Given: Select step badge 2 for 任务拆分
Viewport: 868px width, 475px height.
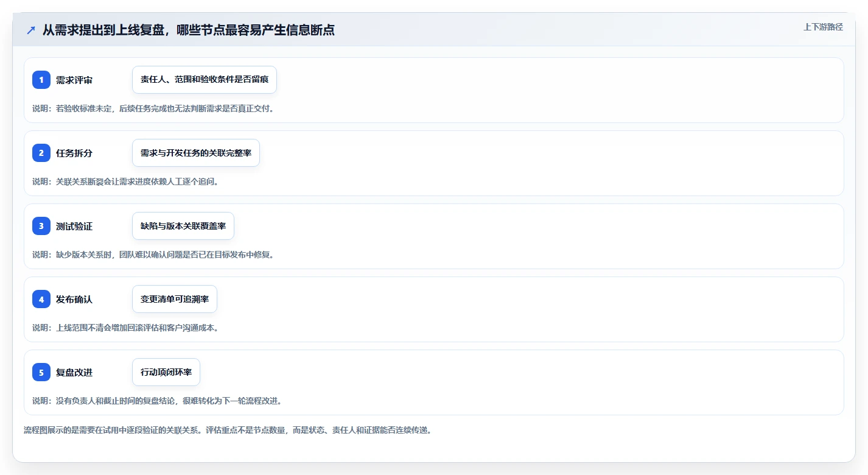Looking at the screenshot, I should point(41,153).
